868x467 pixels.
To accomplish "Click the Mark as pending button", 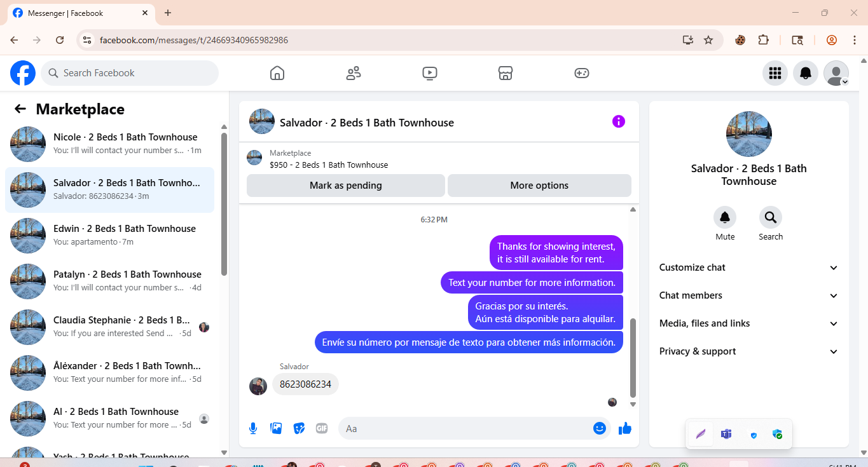I will (346, 186).
